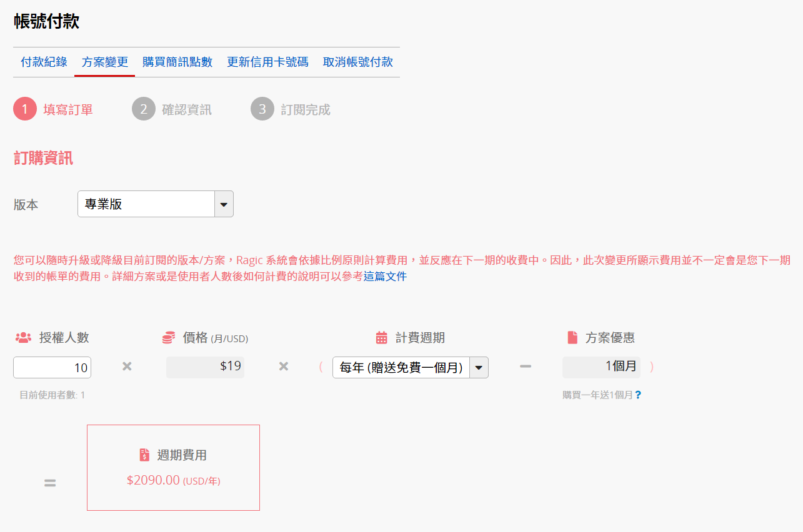Click the arrow button of 版本 dropdown
Image resolution: width=803 pixels, height=532 pixels.
pyautogui.click(x=224, y=204)
